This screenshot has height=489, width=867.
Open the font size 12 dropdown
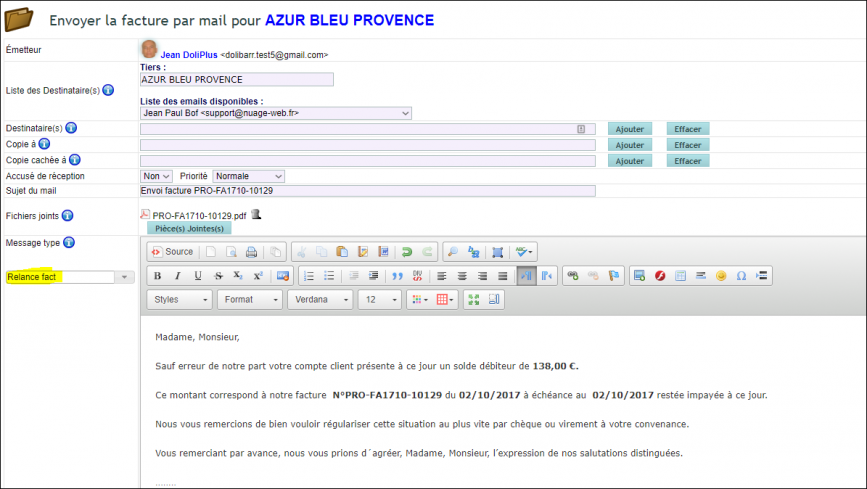[x=380, y=299]
